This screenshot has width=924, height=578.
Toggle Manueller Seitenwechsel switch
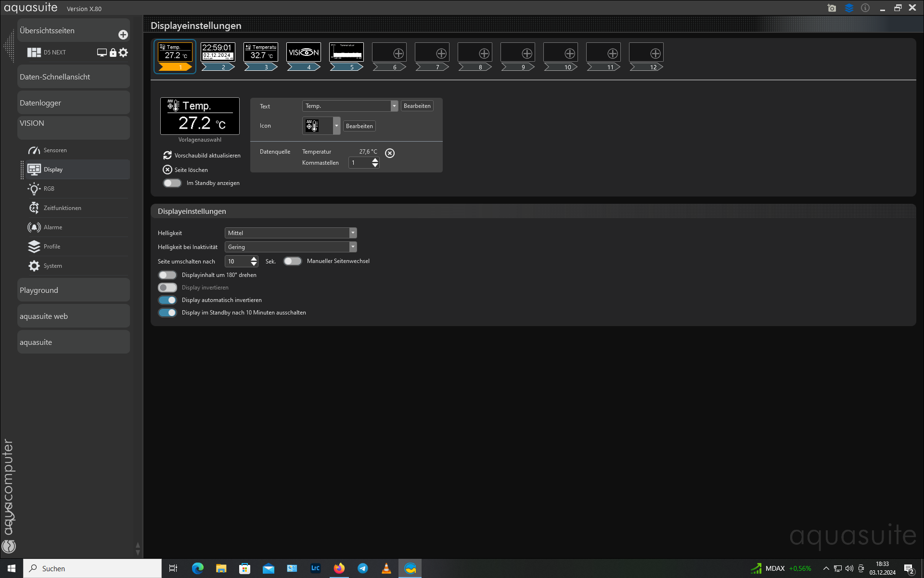click(x=292, y=261)
